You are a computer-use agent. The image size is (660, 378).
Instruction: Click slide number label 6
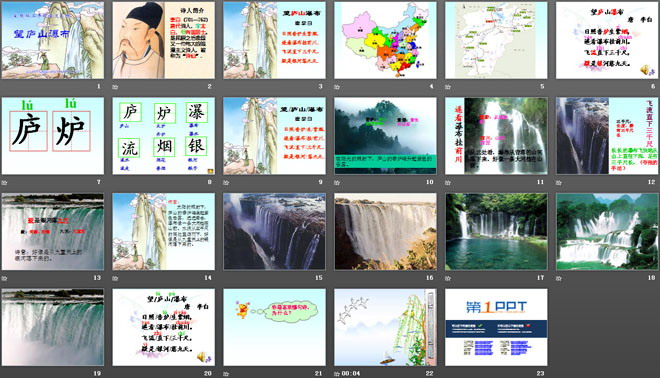pyautogui.click(x=653, y=86)
